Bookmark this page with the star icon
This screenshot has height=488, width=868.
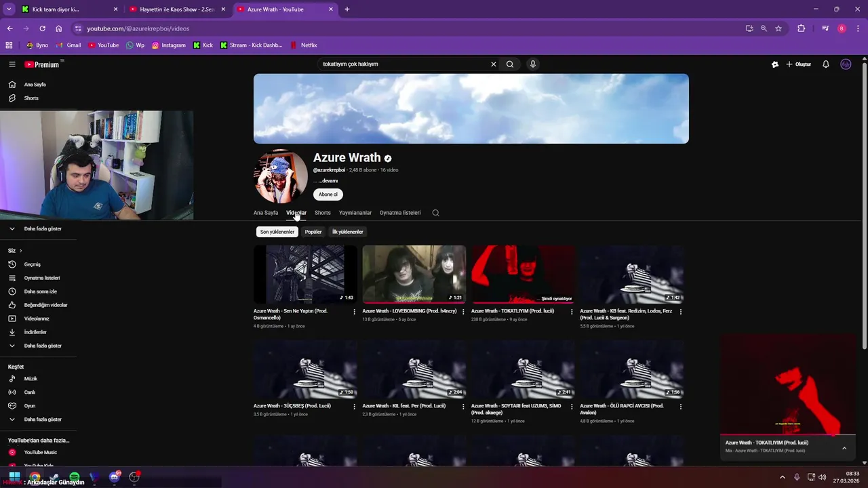pos(778,28)
